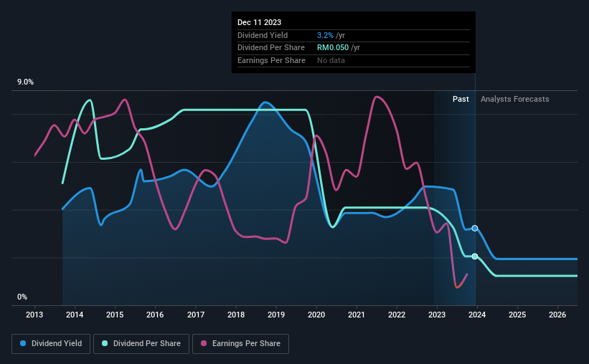Toggle the Earnings Per Share legend button
The image size is (589, 364).
click(240, 344)
